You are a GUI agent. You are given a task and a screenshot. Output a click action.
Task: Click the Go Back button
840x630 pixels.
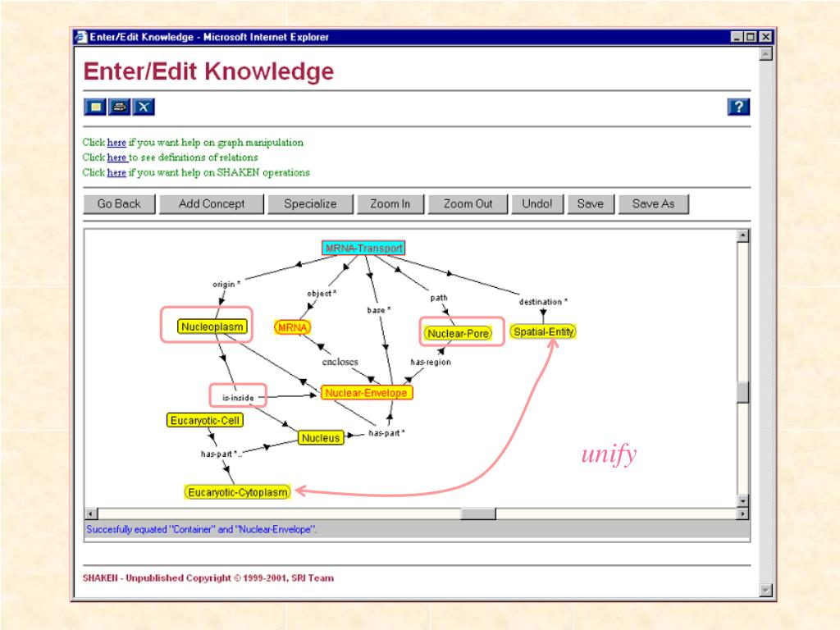119,204
